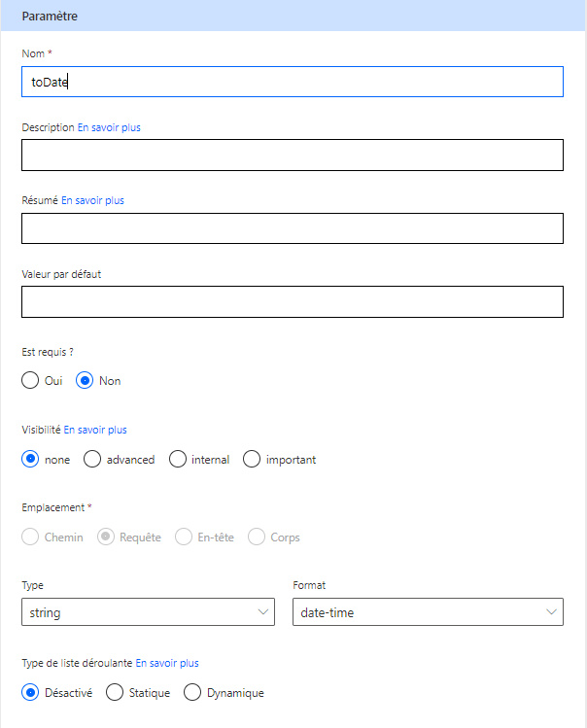
Task: Set visibility to advanced
Action: [x=93, y=460]
